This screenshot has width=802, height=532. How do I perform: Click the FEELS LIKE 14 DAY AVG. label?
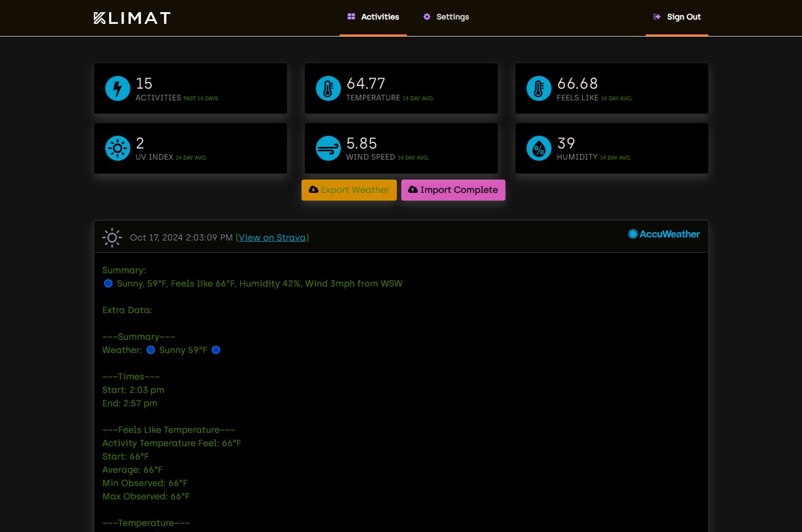tap(595, 98)
